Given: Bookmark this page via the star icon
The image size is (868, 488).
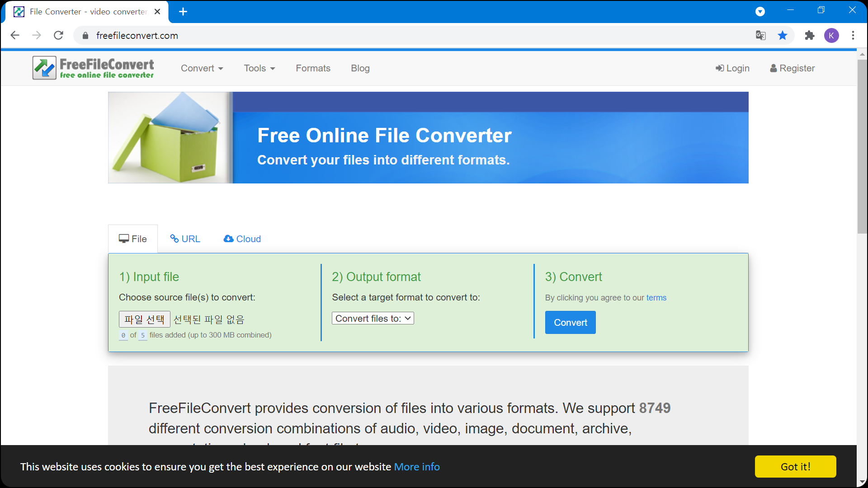Looking at the screenshot, I should pyautogui.click(x=783, y=35).
